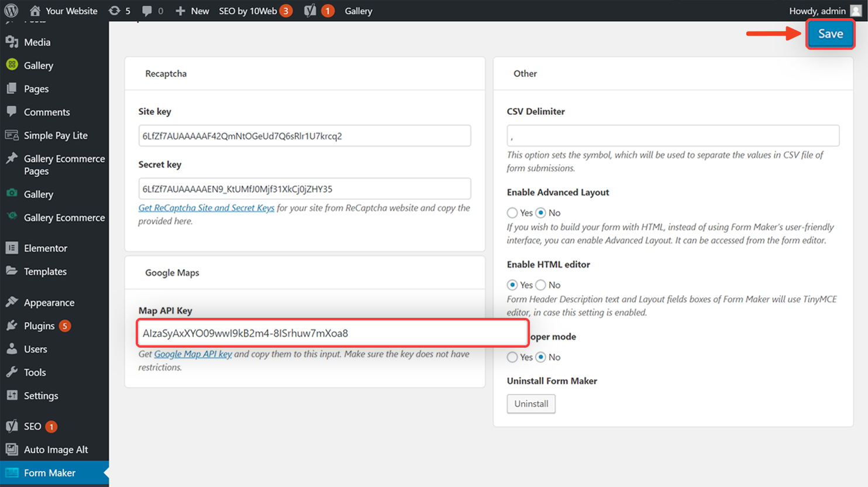The height and width of the screenshot is (487, 868).
Task: Click the blue Save button
Action: (x=831, y=34)
